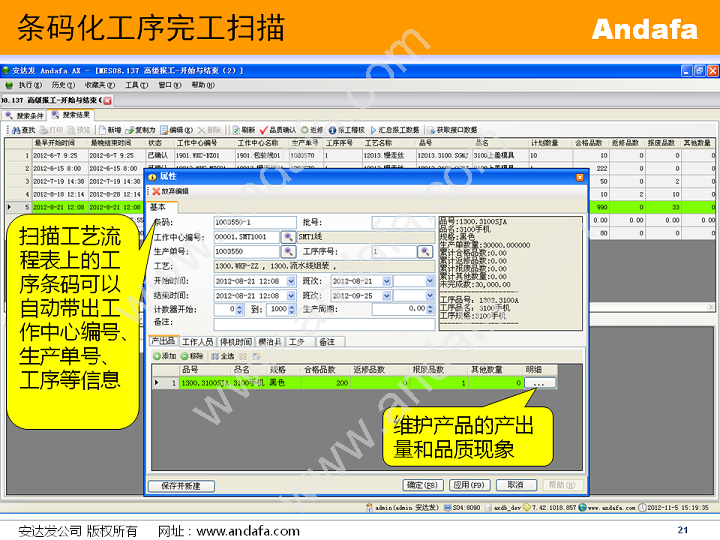Click the 移除 remove icon

tap(186, 356)
